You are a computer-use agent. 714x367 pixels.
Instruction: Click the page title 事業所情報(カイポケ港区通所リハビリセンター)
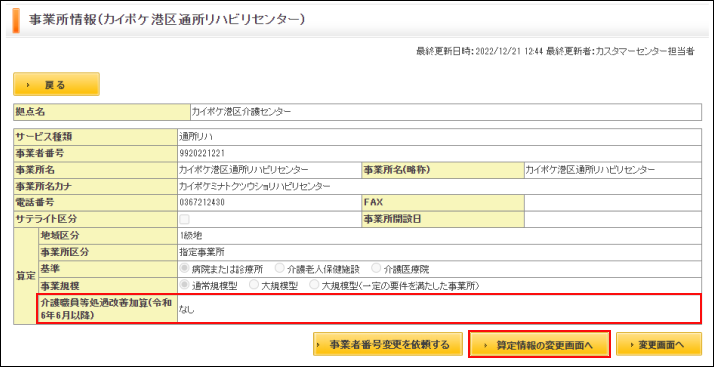click(x=167, y=20)
